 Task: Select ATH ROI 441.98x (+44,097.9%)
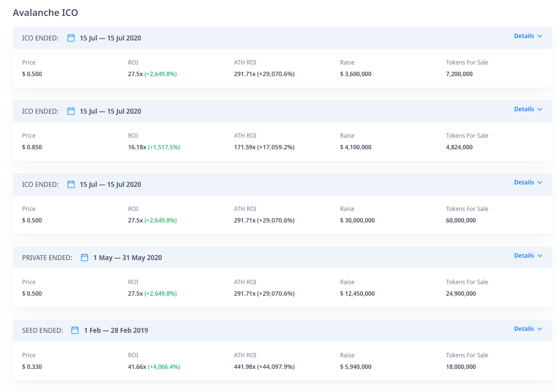pos(264,367)
